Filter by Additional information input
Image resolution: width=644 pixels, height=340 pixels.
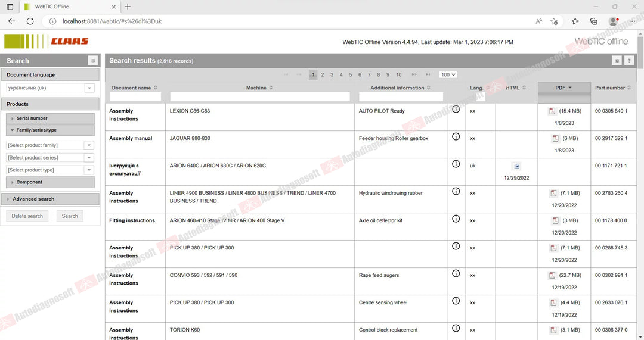point(401,97)
